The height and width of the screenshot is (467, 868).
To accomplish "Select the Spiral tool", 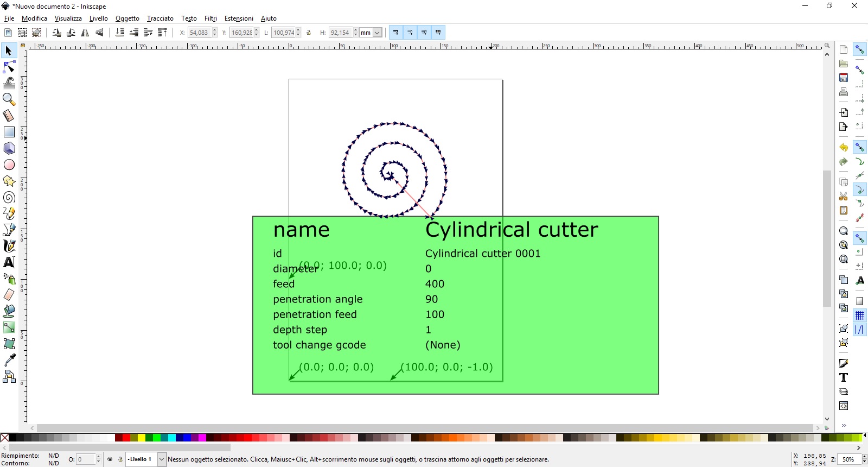I will click(x=9, y=197).
